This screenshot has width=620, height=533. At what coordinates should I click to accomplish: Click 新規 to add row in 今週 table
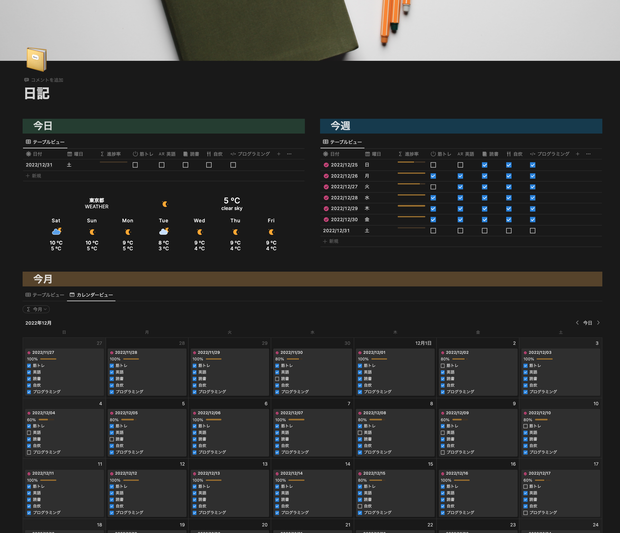point(331,241)
